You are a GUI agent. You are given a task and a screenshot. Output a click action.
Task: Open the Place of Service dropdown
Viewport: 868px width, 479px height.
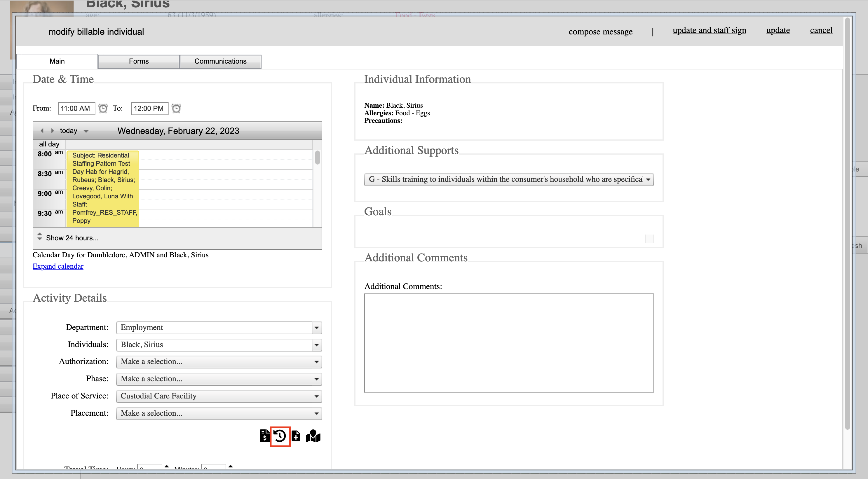[x=219, y=396]
